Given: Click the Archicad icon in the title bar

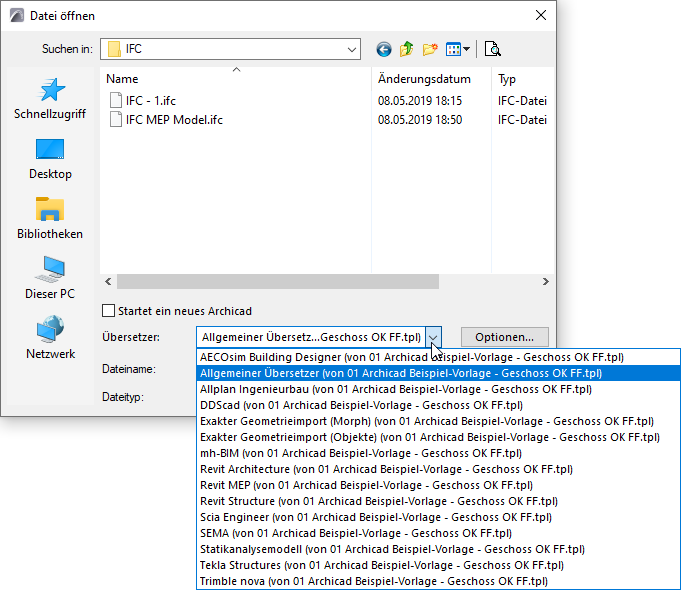Looking at the screenshot, I should 17,16.
